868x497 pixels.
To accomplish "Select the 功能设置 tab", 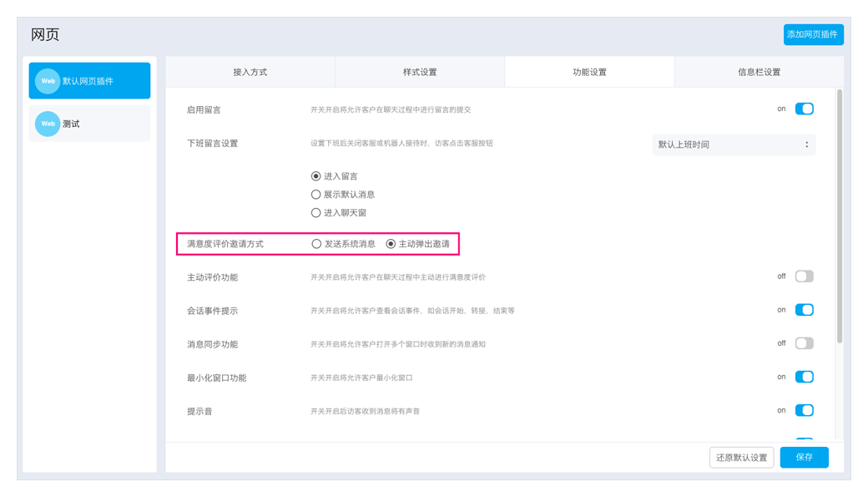I will click(x=589, y=72).
